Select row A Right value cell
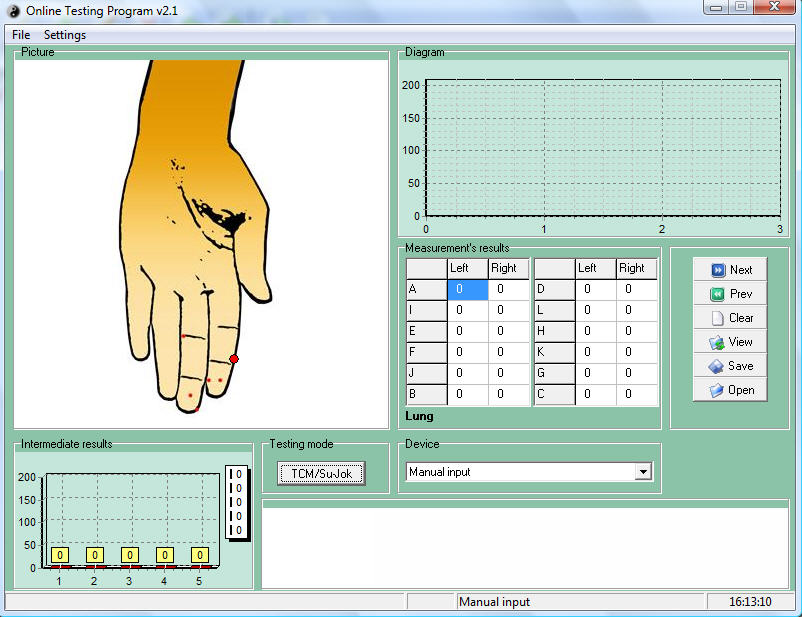This screenshot has height=617, width=802. point(508,290)
